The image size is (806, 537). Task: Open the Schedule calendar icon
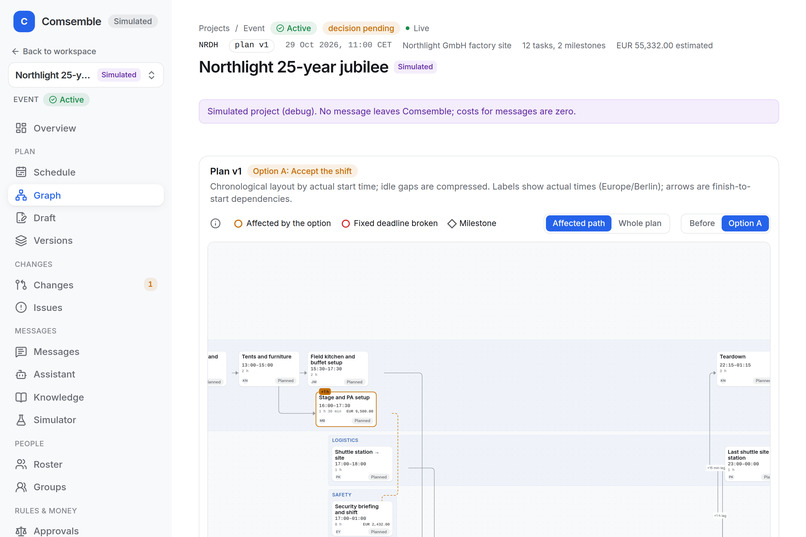(x=21, y=172)
